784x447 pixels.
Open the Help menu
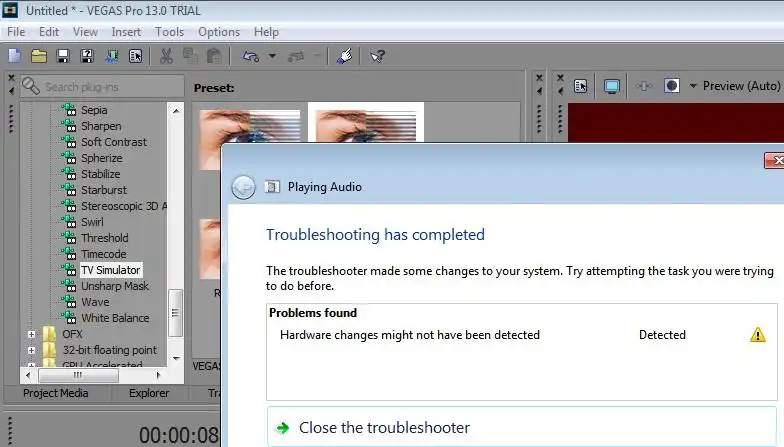[x=266, y=32]
